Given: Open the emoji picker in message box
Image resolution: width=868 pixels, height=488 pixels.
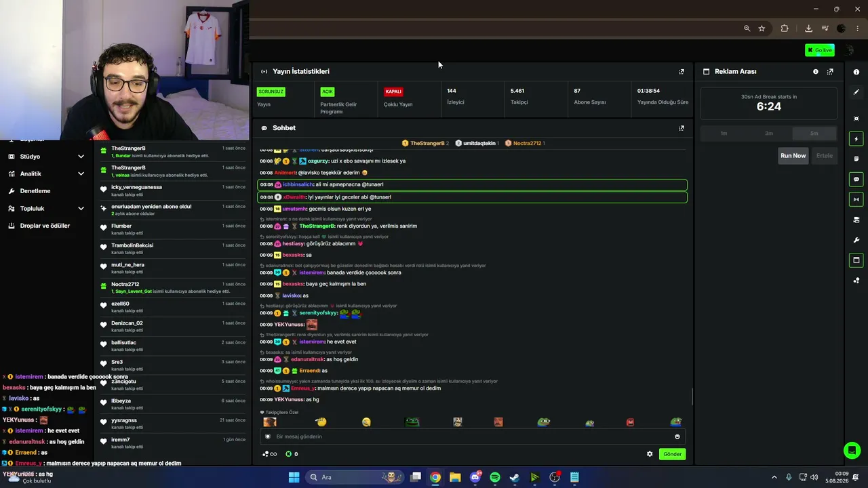Looking at the screenshot, I should (677, 436).
